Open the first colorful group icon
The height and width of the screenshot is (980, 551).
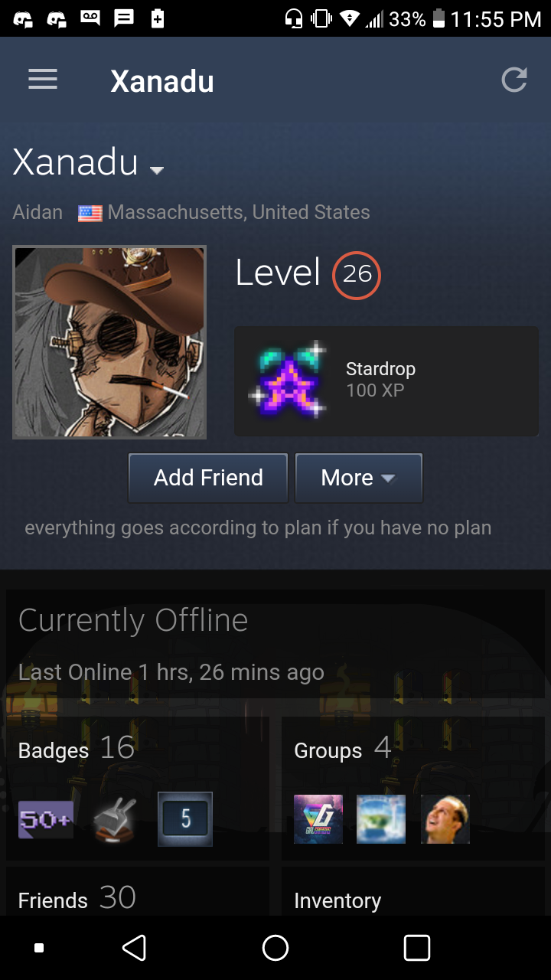(x=318, y=819)
